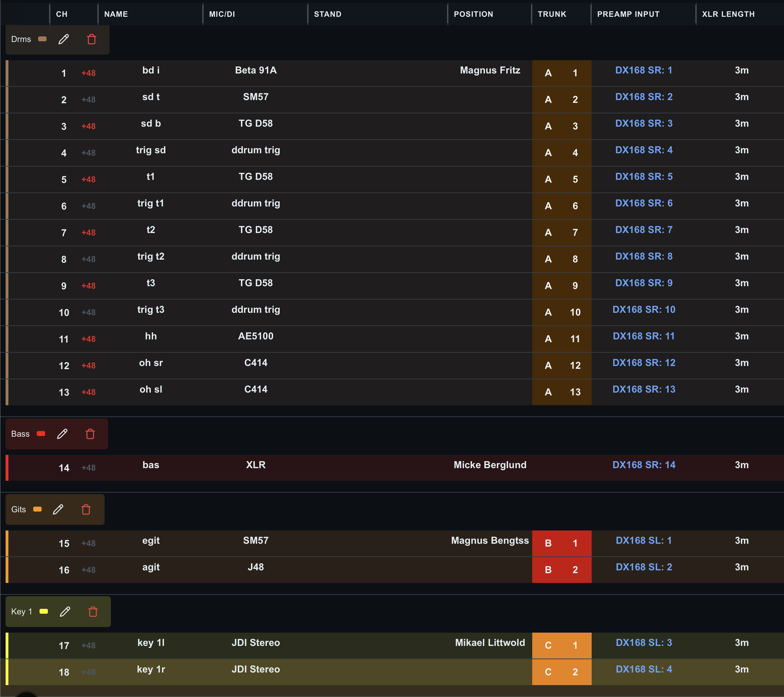Screen dimensions: 784x697
Task: Edit the Key 1 group with pencil icon
Action: [x=65, y=611]
